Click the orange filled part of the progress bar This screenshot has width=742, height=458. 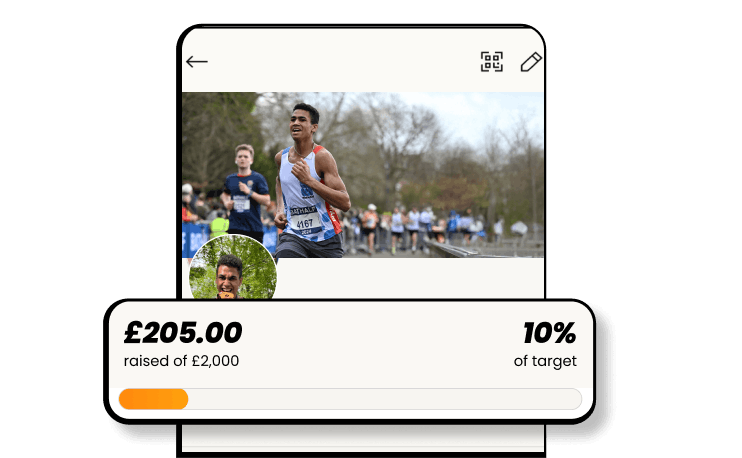pyautogui.click(x=153, y=399)
